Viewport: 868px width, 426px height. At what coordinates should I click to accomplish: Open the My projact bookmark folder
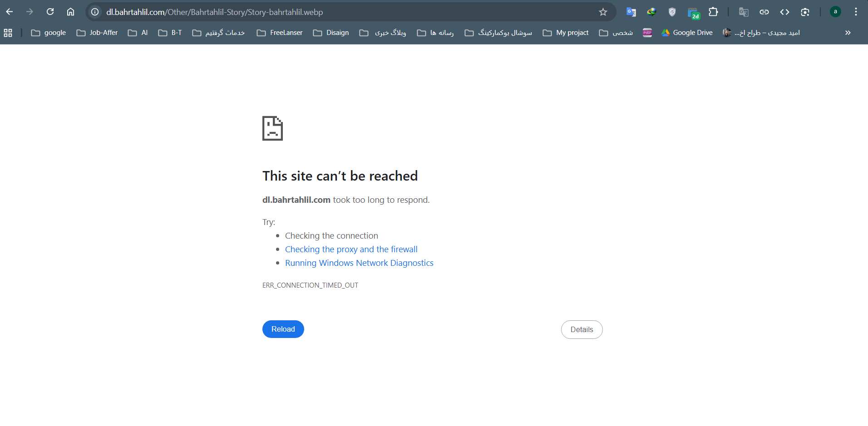coord(566,33)
